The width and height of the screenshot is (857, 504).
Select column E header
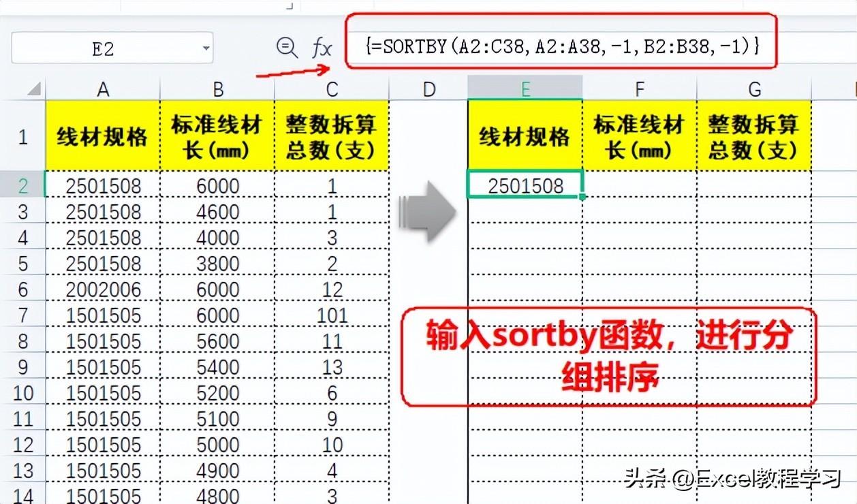coord(525,89)
